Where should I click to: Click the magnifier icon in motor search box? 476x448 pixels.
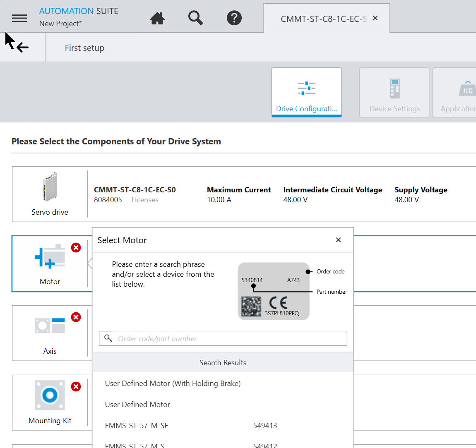click(x=108, y=338)
